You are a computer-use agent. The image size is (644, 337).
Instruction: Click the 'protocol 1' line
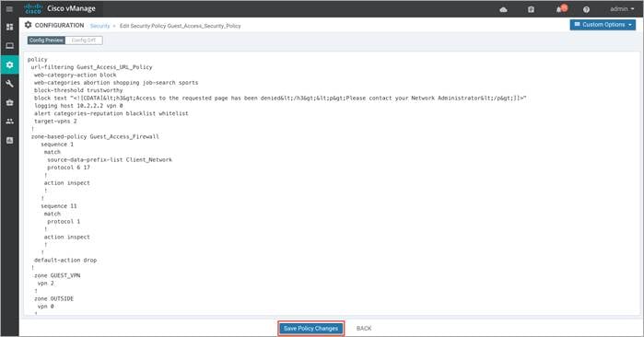(x=64, y=221)
